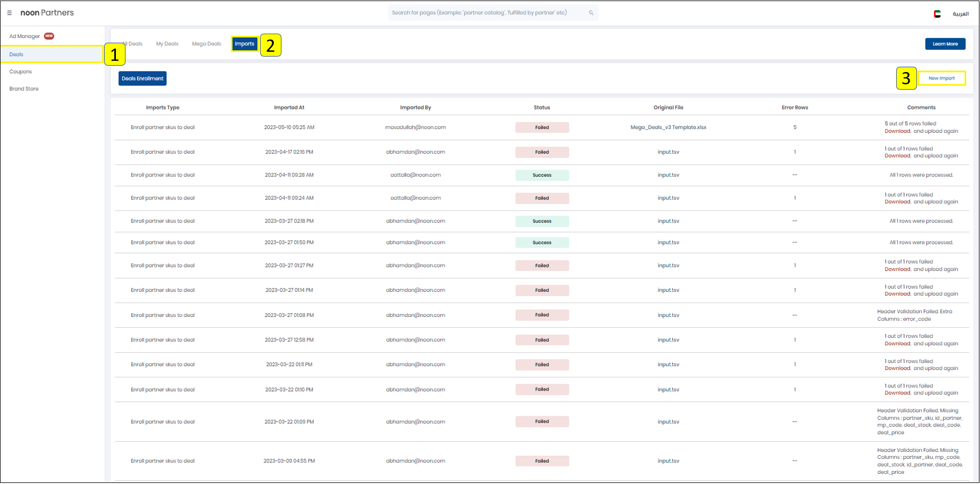Click the Failed status badge for masadullah import

pyautogui.click(x=542, y=128)
